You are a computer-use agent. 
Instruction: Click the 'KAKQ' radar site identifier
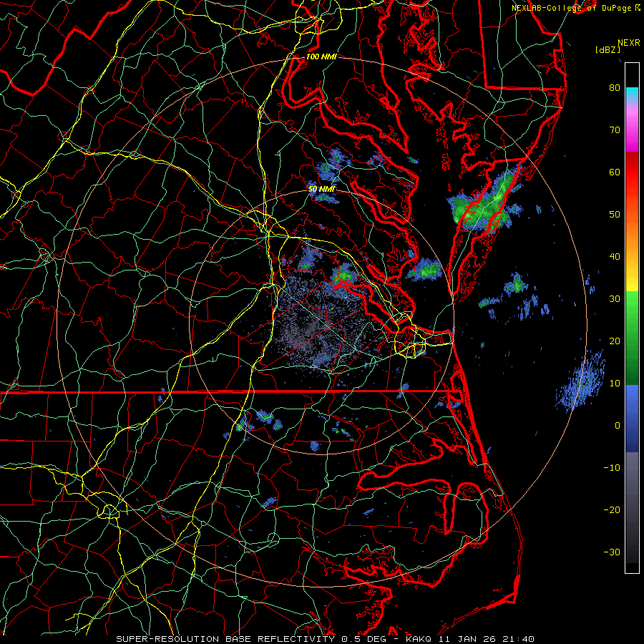coord(419,639)
